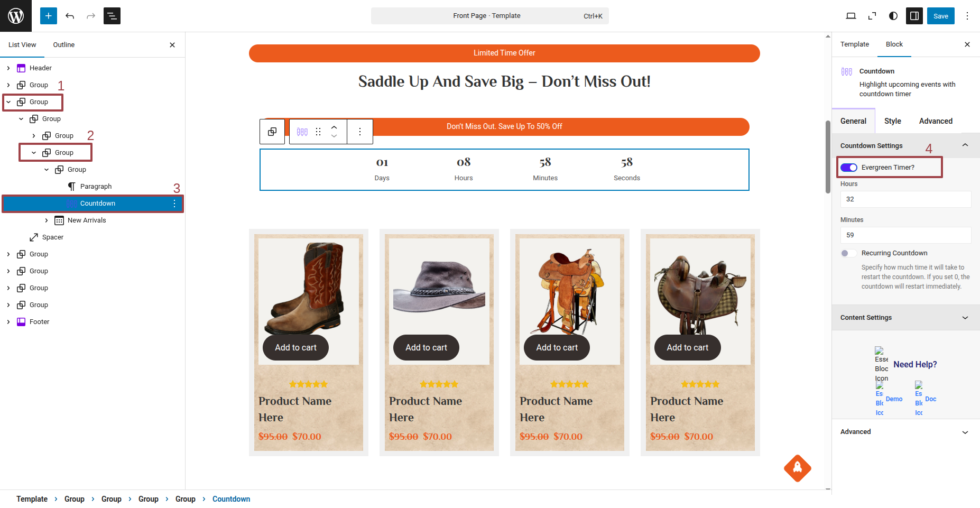Image resolution: width=980 pixels, height=508 pixels.
Task: Open the device preview view icon
Action: click(851, 16)
